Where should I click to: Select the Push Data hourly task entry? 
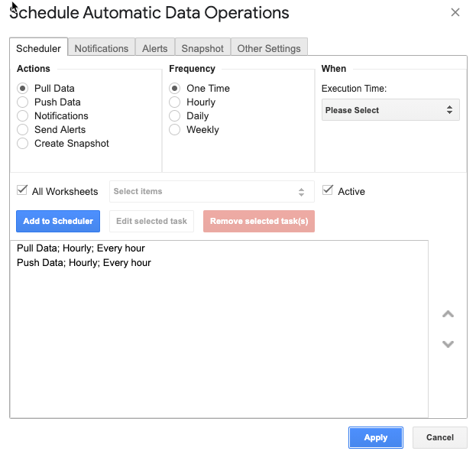point(84,263)
